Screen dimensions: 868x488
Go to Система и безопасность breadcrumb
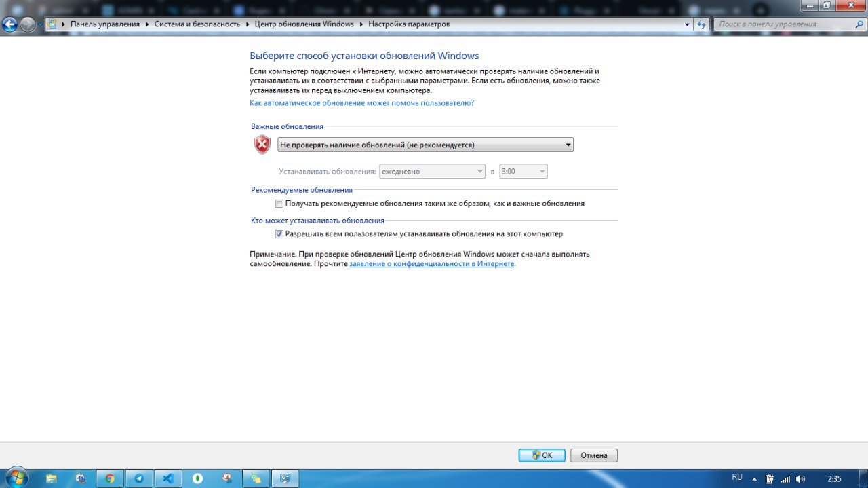point(197,24)
